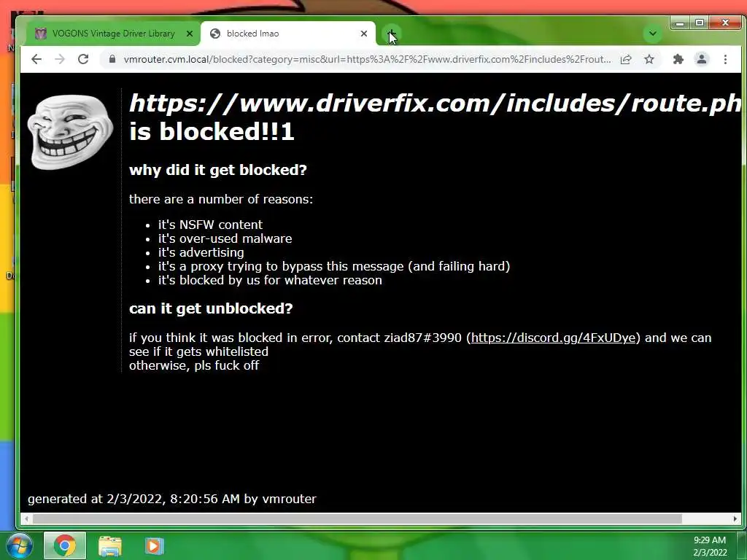Open the Extensions puzzle icon
This screenshot has height=560, width=747.
(678, 59)
